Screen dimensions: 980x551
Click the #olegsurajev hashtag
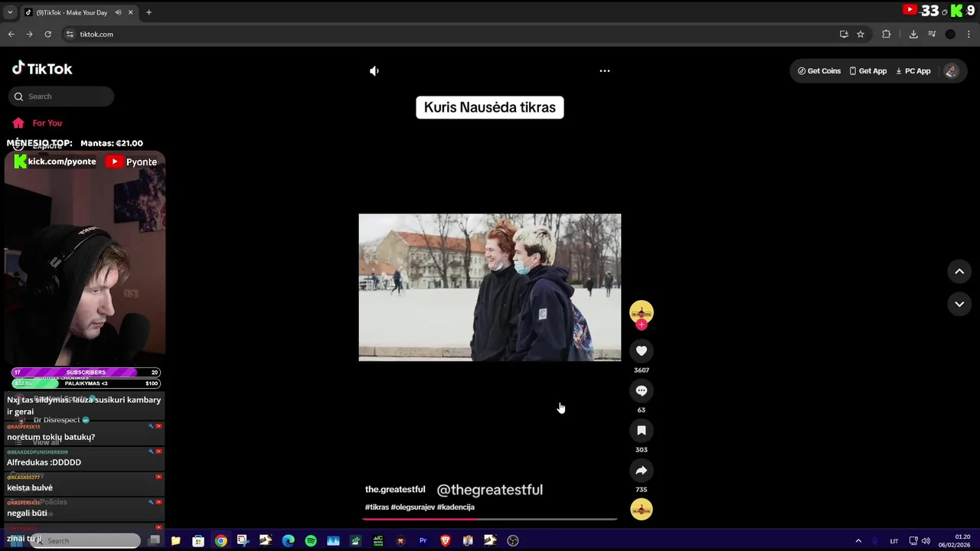coord(413,507)
